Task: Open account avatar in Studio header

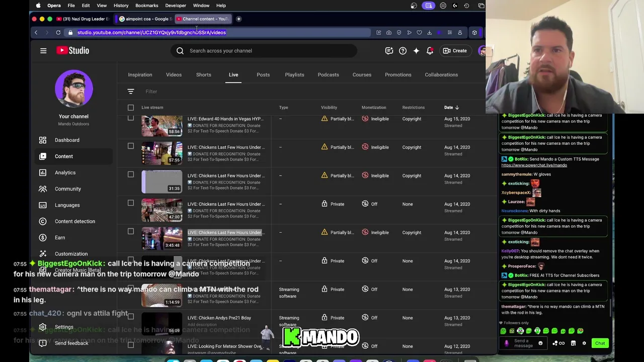Action: (x=482, y=51)
